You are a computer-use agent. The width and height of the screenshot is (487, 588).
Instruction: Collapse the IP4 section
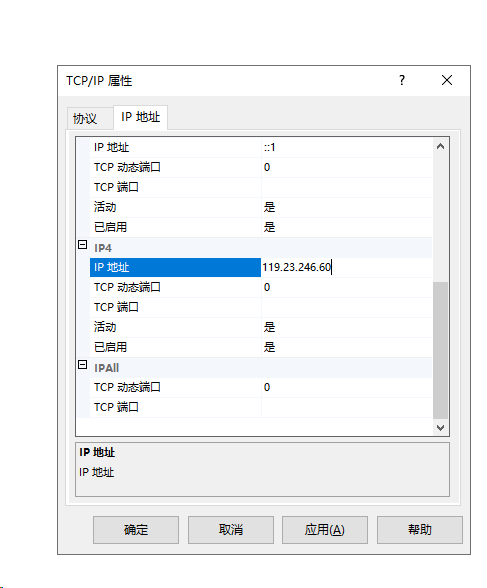[82, 245]
